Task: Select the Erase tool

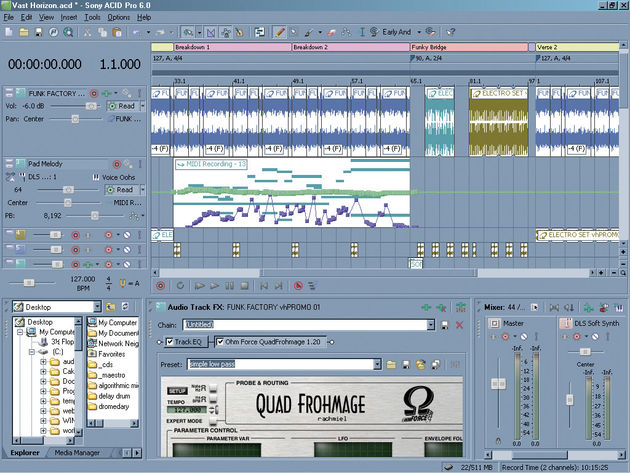Action: pos(331,32)
